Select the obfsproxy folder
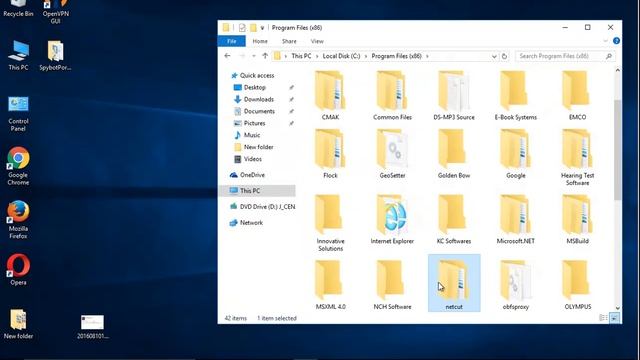Viewport: 640px width, 360px height. click(516, 285)
